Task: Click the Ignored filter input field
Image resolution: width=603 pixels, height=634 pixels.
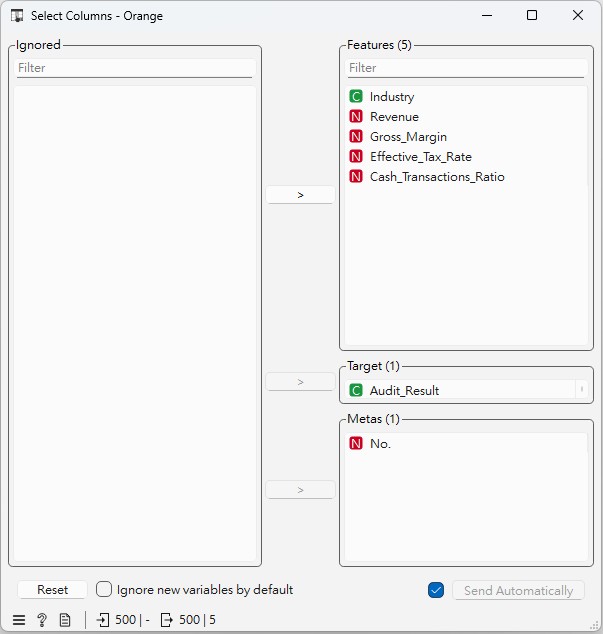Action: click(x=134, y=68)
